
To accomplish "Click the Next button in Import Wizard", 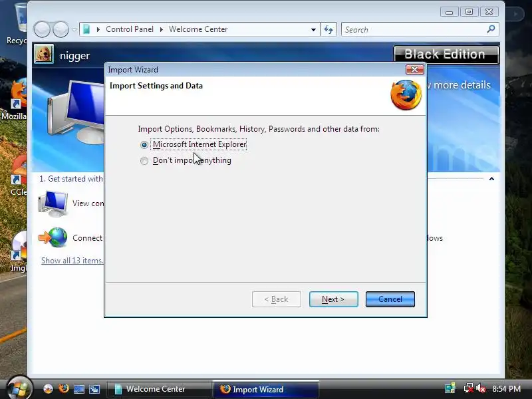I will coord(334,299).
